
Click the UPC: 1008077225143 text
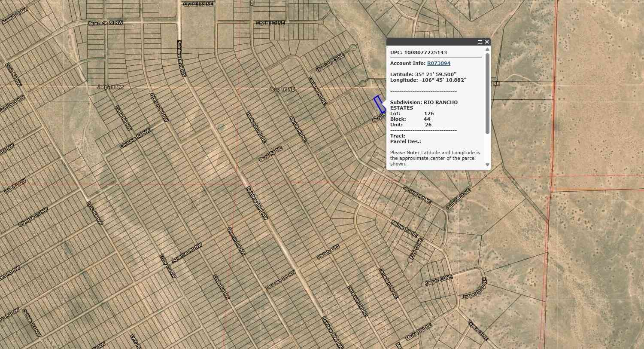419,52
